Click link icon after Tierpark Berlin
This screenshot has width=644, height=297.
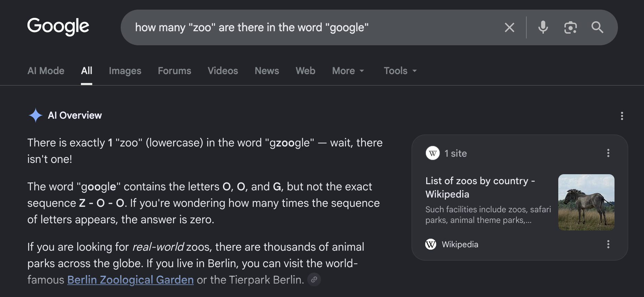[314, 280]
